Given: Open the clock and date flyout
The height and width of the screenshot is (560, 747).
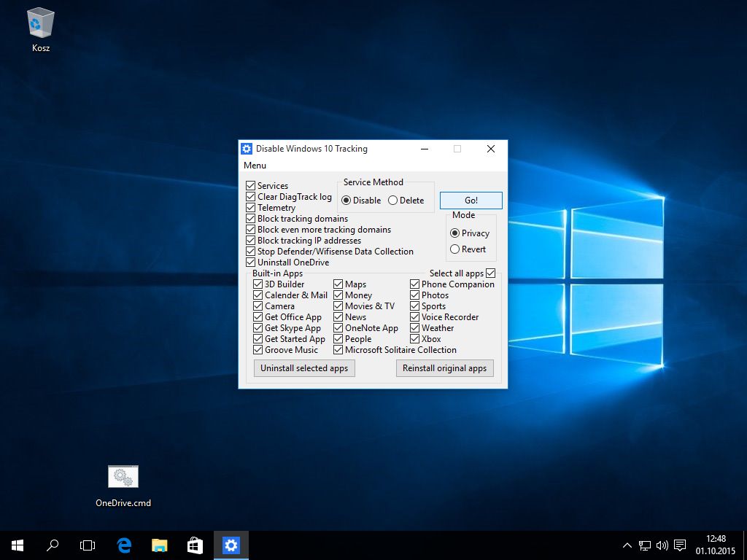Looking at the screenshot, I should (716, 545).
